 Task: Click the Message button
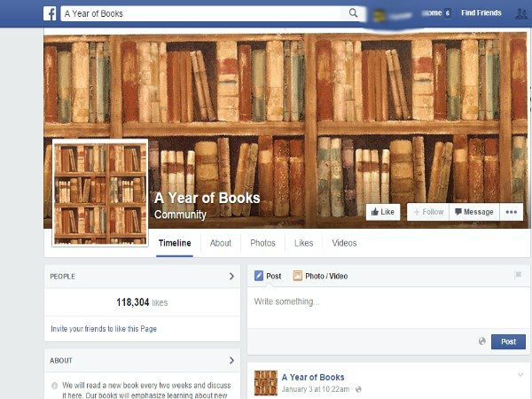[x=474, y=212]
